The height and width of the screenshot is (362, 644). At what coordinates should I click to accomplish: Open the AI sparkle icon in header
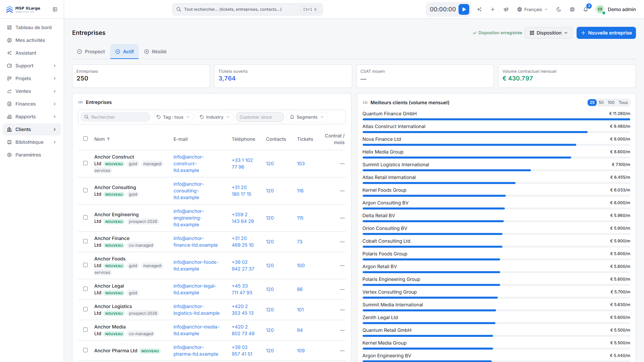479,9
